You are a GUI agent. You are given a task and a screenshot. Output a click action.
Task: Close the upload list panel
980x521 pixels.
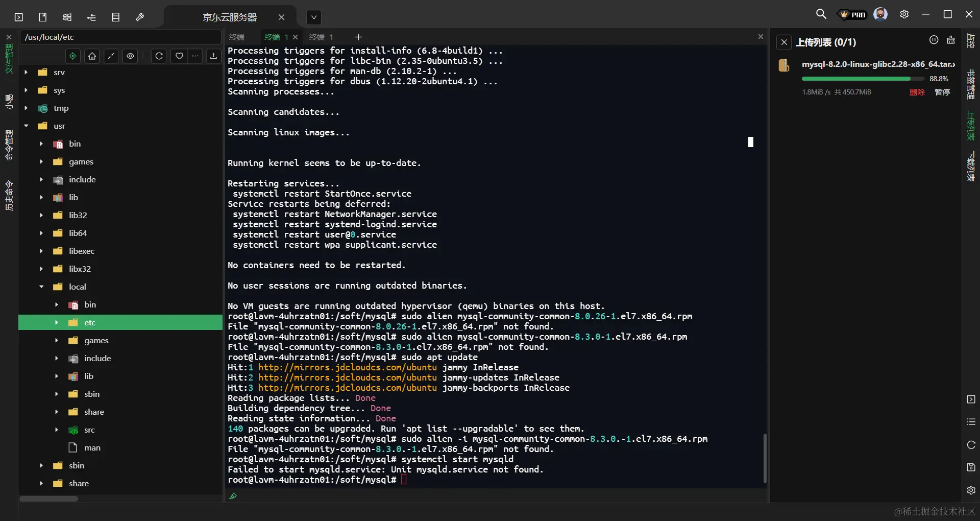tap(785, 42)
